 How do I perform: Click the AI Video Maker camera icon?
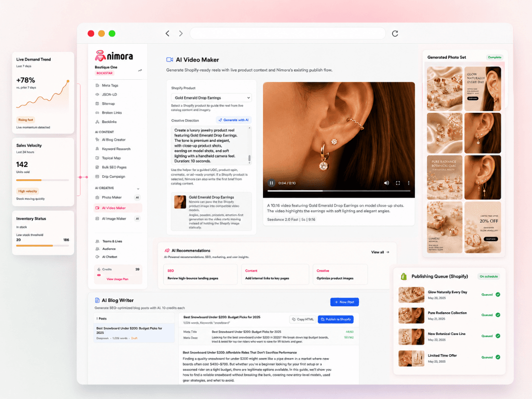coord(169,60)
